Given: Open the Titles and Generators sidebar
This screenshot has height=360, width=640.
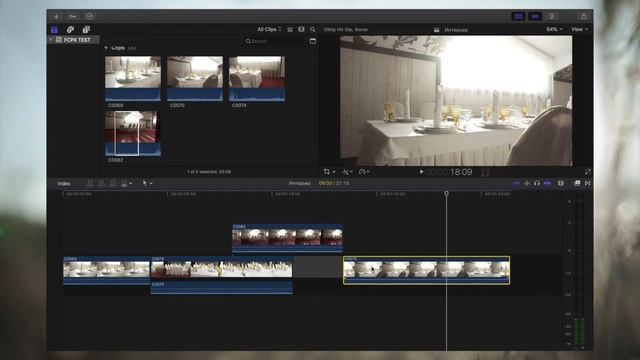Looking at the screenshot, I should point(86,29).
